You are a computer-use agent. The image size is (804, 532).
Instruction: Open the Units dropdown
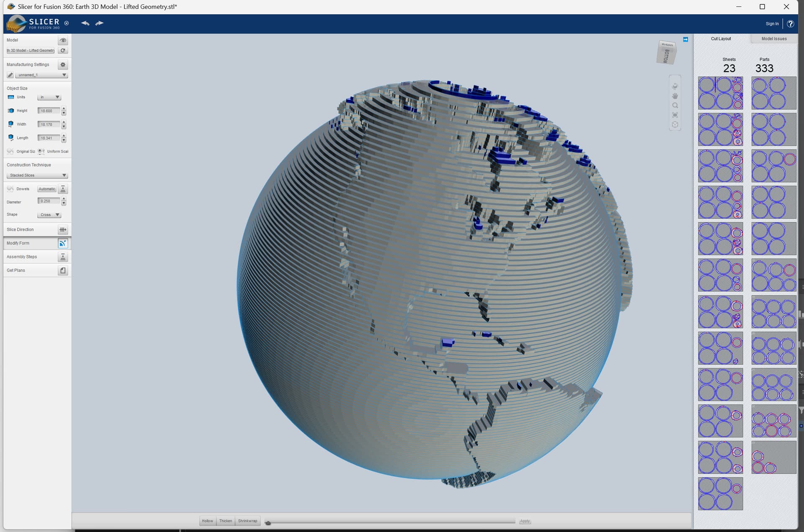tap(49, 97)
